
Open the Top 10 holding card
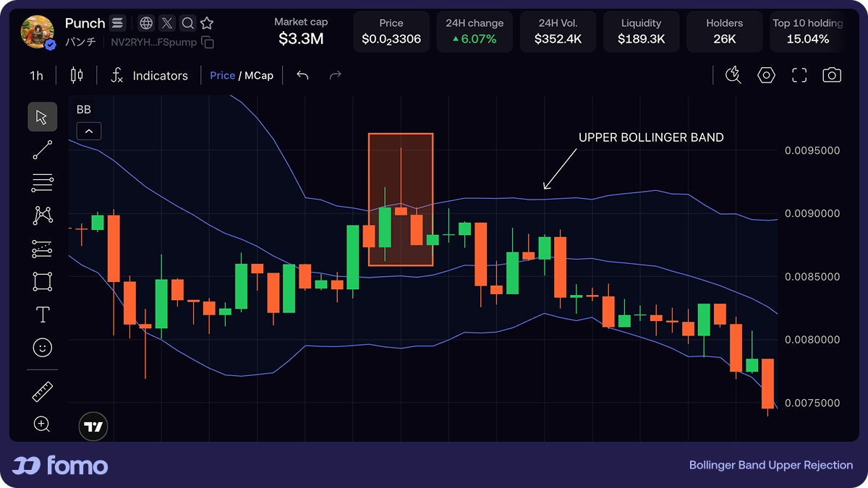point(807,32)
